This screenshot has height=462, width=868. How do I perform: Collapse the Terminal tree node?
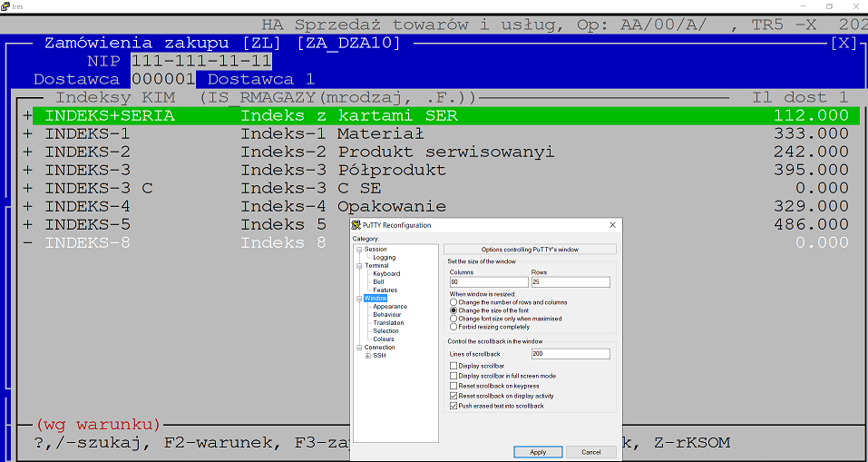(x=358, y=265)
